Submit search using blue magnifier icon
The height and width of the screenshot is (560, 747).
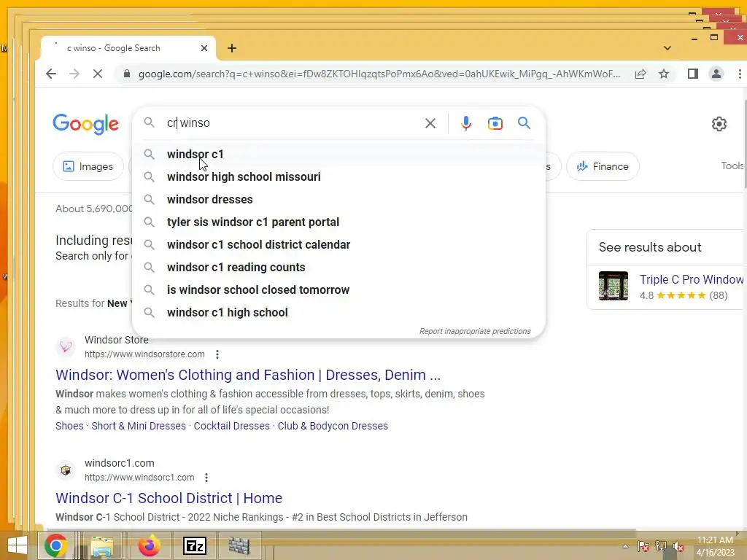pos(524,123)
